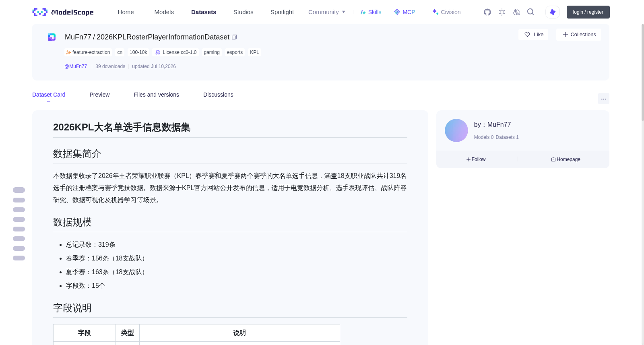The image size is (644, 345).
Task: Jump using the first outline marker pill
Action: tap(19, 190)
